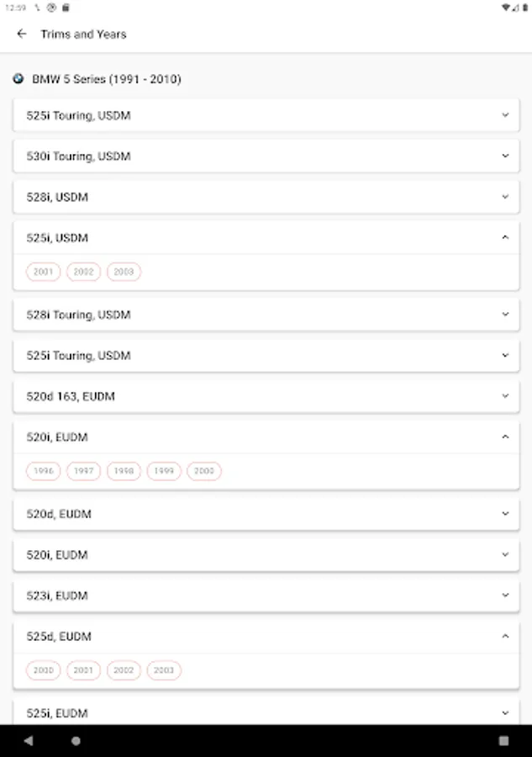This screenshot has width=532, height=757.
Task: Pick the 1997 year chip
Action: 83,471
